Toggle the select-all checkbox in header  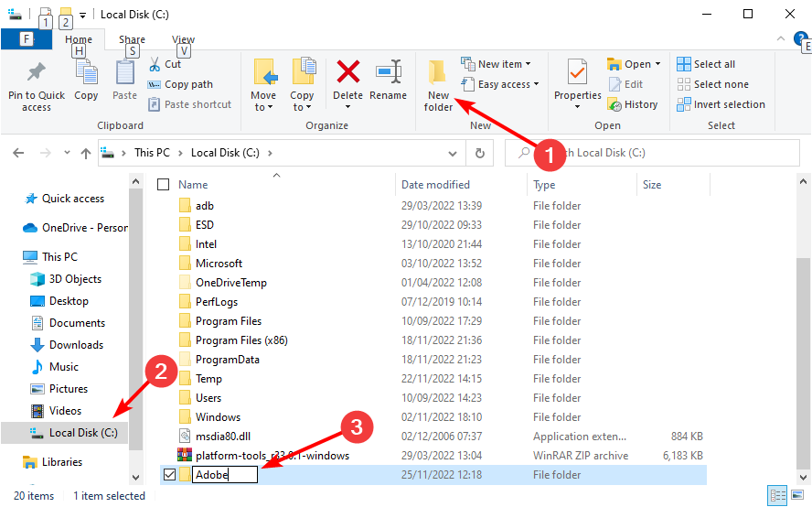coord(163,185)
